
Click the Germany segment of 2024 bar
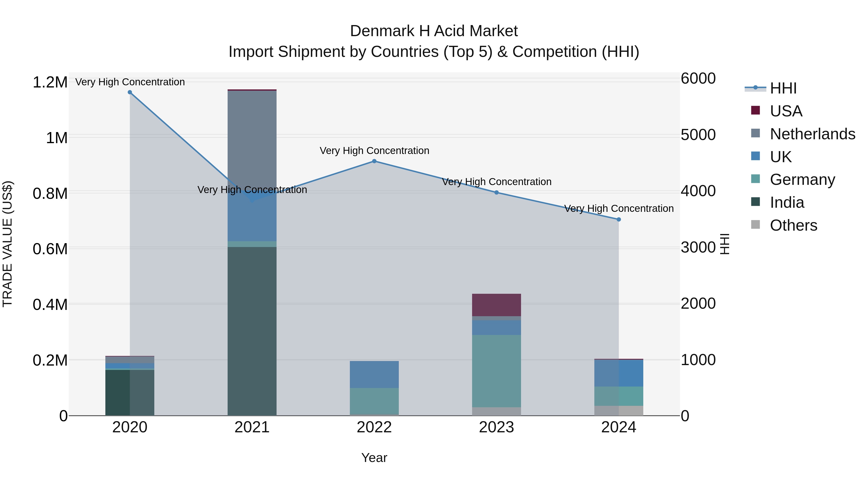coord(619,396)
